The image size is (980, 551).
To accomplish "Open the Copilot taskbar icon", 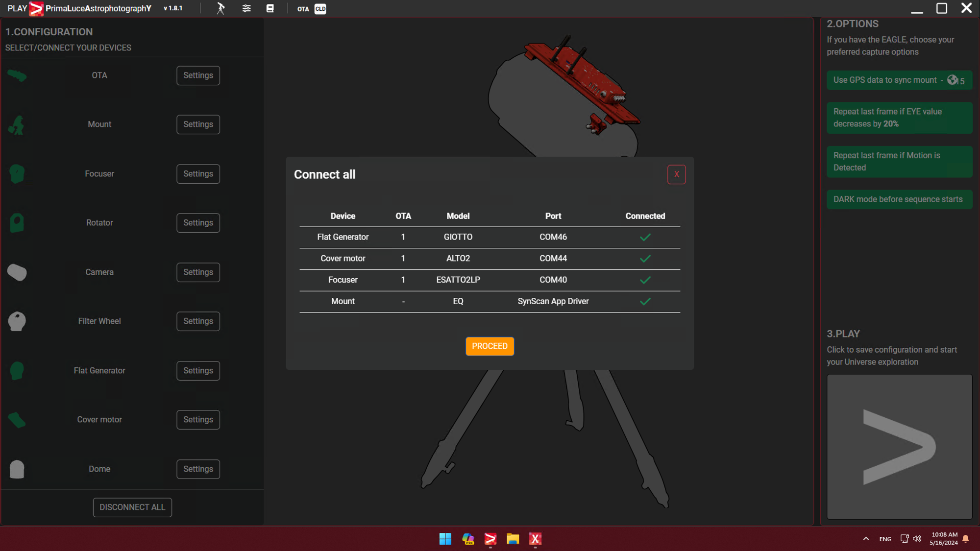I will pyautogui.click(x=468, y=539).
